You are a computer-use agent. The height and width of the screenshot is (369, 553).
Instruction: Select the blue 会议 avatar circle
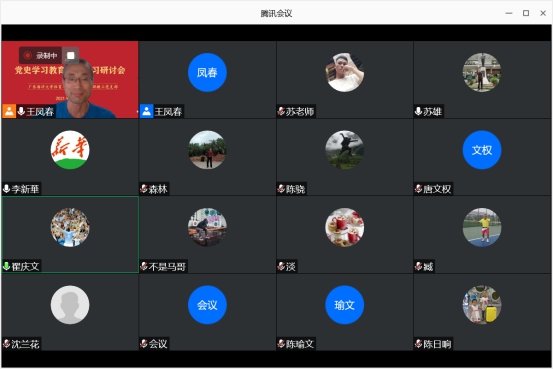point(207,305)
